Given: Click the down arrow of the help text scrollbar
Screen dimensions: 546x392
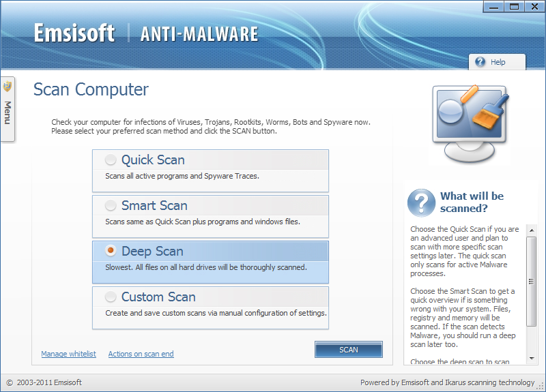Looking at the screenshot, I should (x=532, y=359).
